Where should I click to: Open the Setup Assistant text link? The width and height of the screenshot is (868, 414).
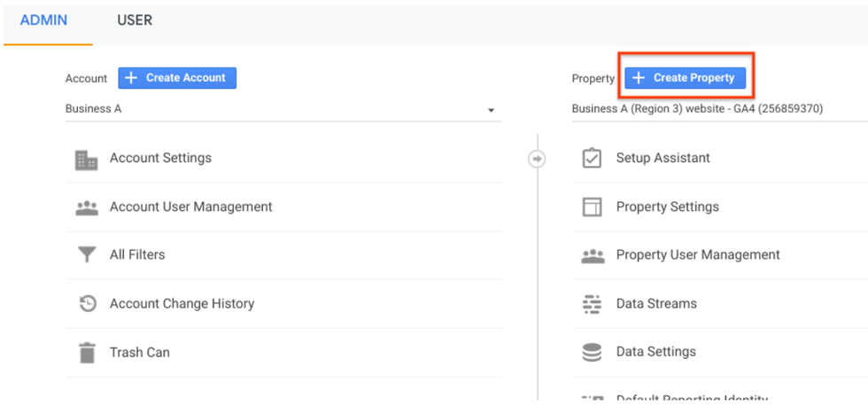pyautogui.click(x=663, y=159)
